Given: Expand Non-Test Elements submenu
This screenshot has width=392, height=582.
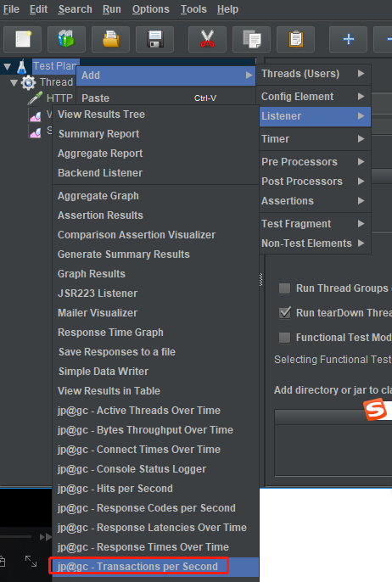Looking at the screenshot, I should pyautogui.click(x=315, y=243).
